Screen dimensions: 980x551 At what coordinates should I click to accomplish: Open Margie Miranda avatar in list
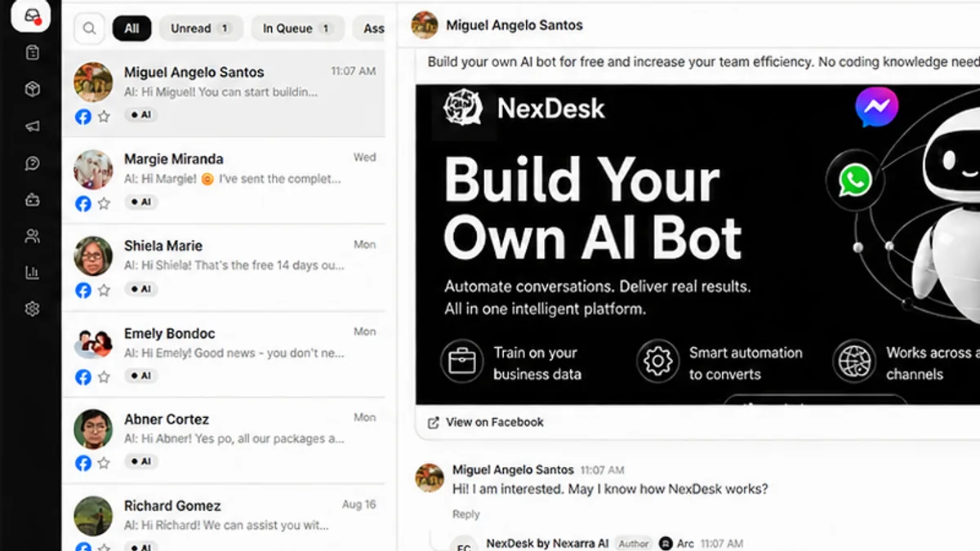(x=93, y=169)
